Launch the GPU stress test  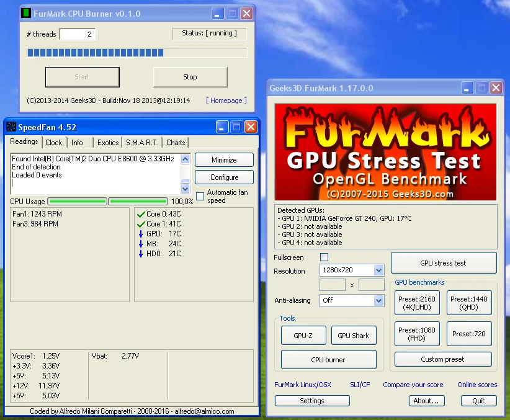pyautogui.click(x=444, y=263)
